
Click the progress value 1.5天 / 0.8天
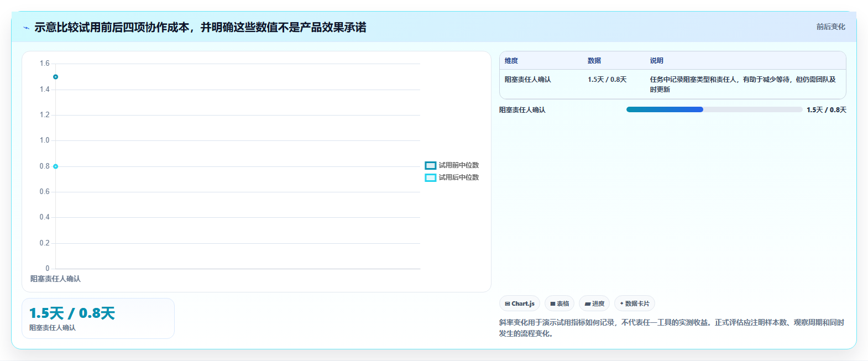pos(827,110)
